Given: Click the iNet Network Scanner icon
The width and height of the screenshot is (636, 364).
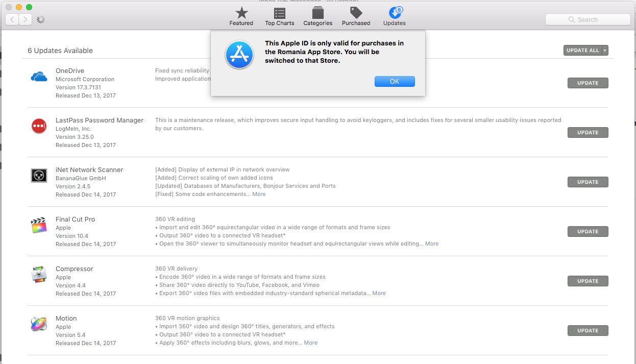Looking at the screenshot, I should (x=39, y=175).
